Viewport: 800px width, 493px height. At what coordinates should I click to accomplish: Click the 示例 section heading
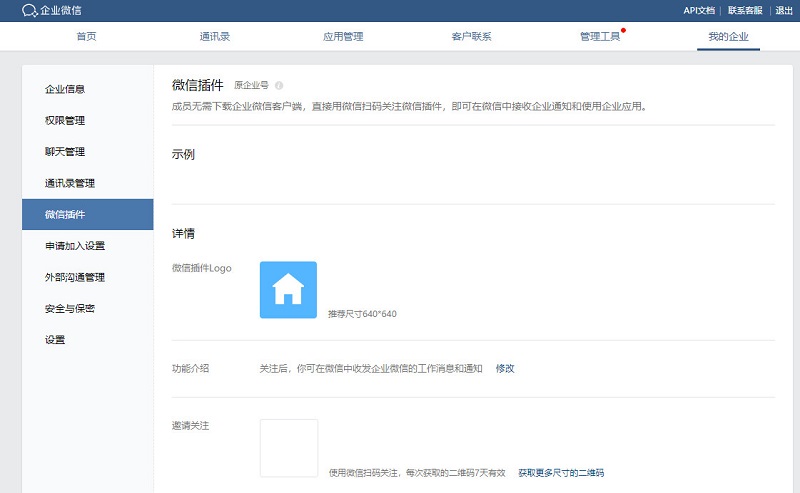click(183, 154)
